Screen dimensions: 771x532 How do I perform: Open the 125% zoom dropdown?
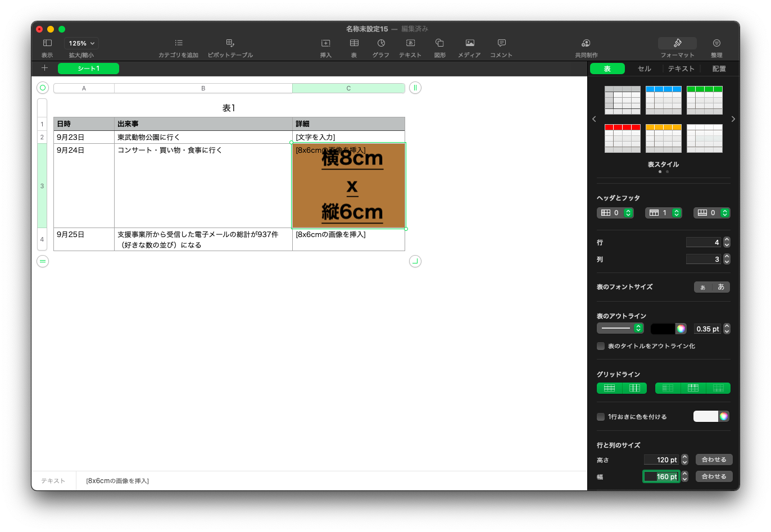pos(81,43)
